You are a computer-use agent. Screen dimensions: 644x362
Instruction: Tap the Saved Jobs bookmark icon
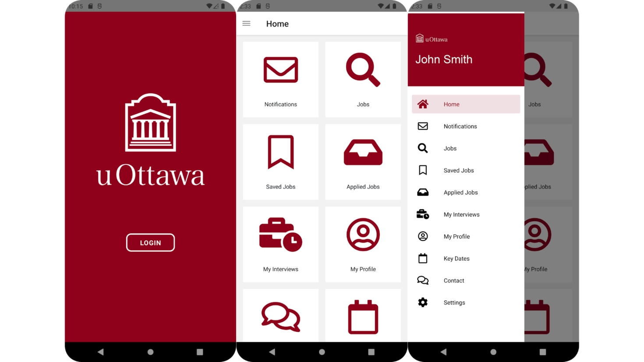tap(280, 152)
